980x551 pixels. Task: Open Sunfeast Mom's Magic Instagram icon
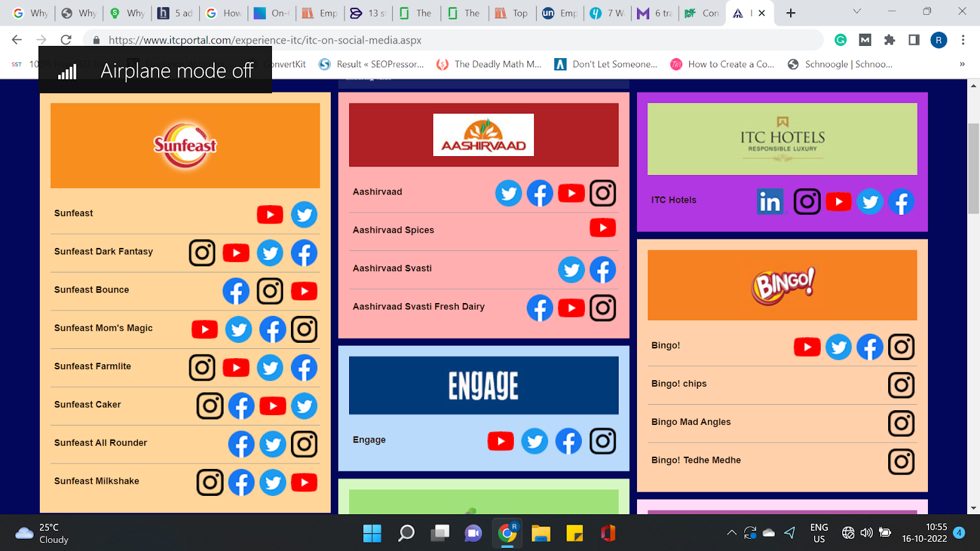pos(304,329)
